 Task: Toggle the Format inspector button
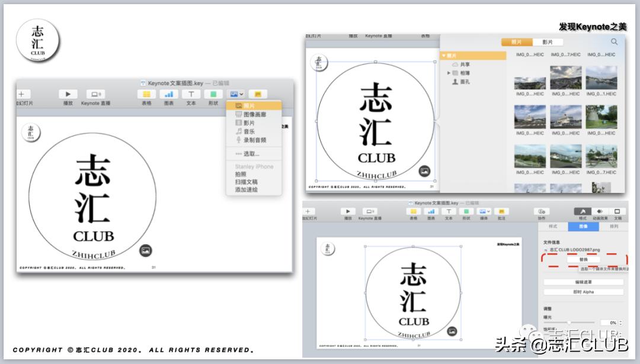[x=583, y=211]
